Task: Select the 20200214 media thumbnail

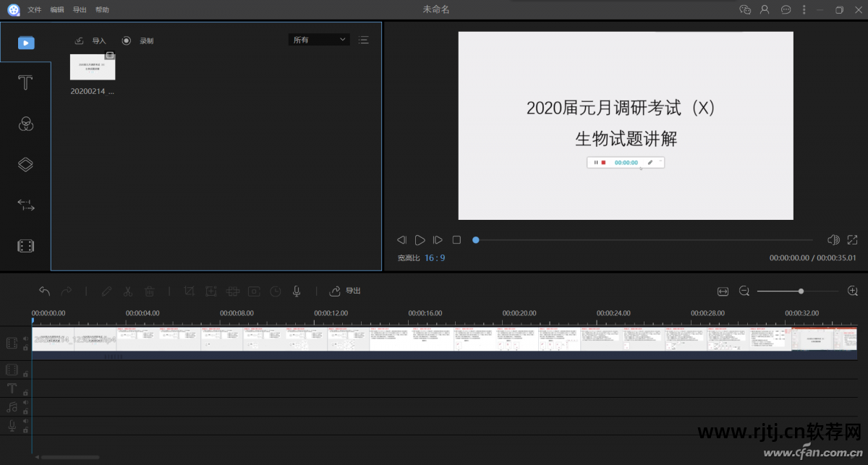Action: pyautogui.click(x=92, y=67)
